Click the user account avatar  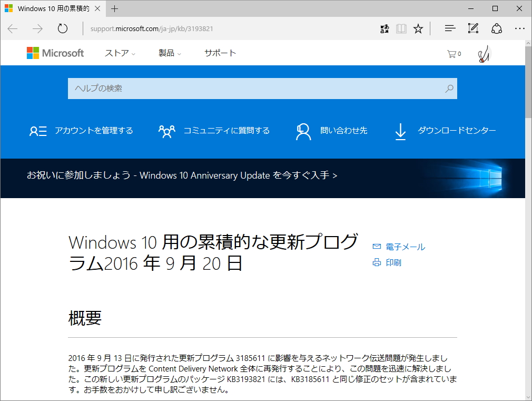[484, 54]
